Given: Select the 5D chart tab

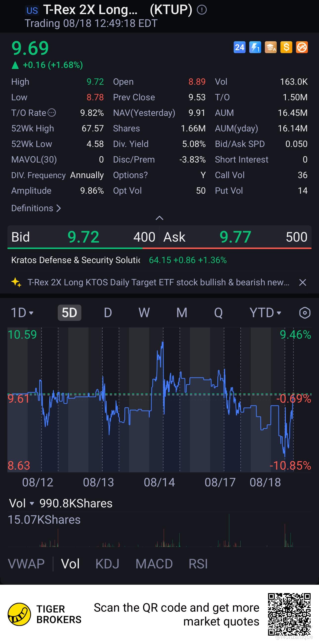Looking at the screenshot, I should click(x=69, y=313).
